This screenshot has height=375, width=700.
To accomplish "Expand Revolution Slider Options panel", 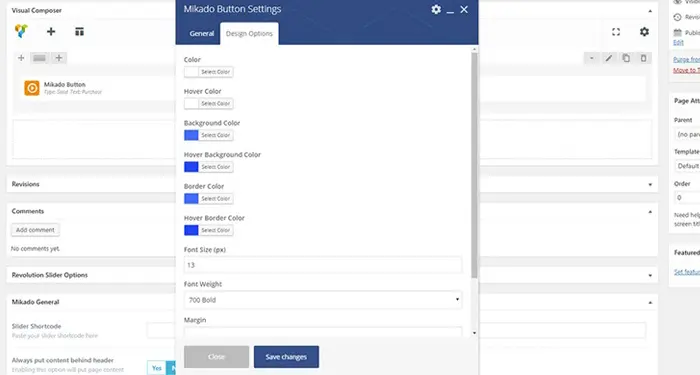I will tap(650, 275).
